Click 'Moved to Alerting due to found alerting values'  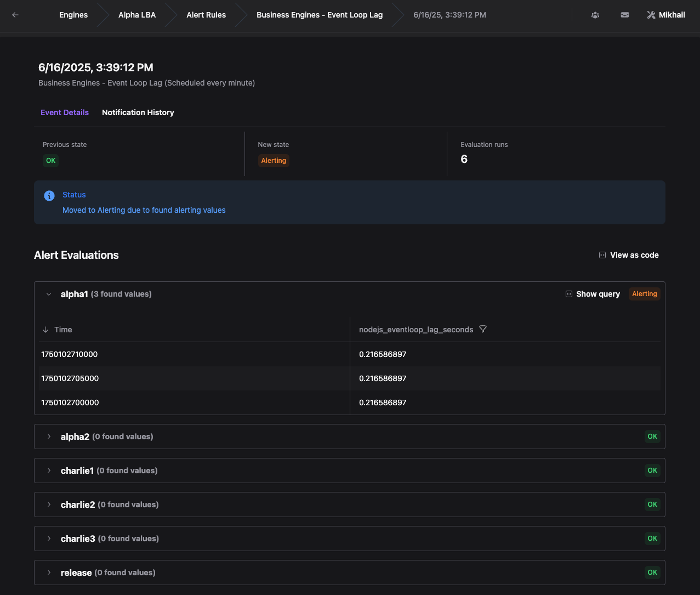tap(144, 210)
